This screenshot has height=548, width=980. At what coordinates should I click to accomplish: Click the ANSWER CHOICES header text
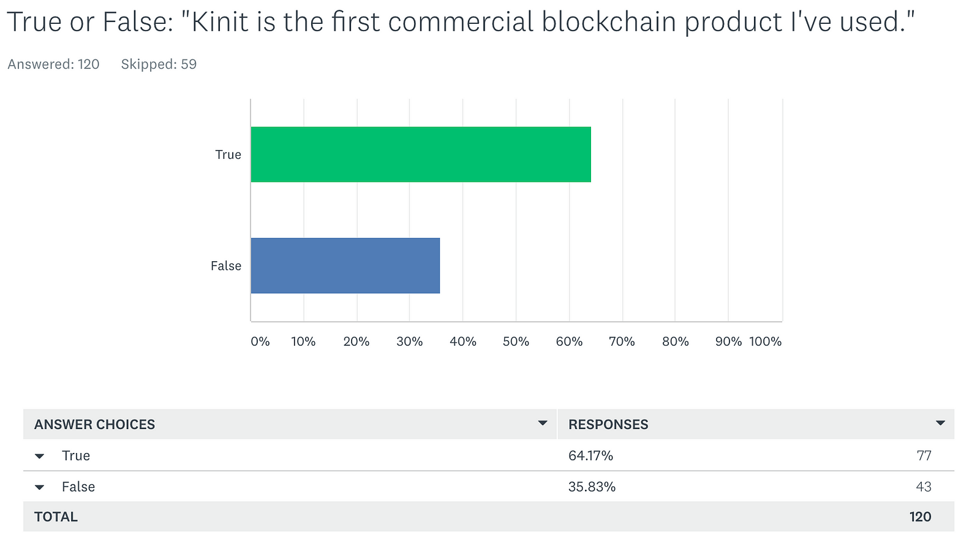click(94, 424)
